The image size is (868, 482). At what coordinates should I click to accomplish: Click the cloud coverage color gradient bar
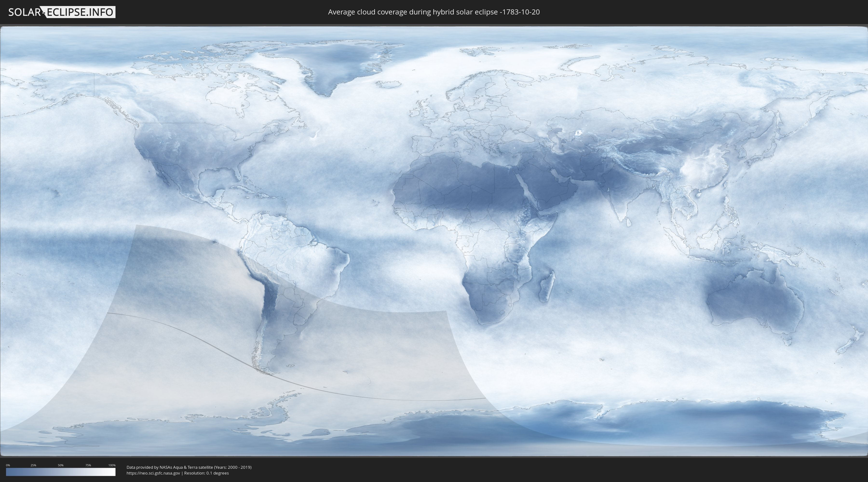(61, 472)
